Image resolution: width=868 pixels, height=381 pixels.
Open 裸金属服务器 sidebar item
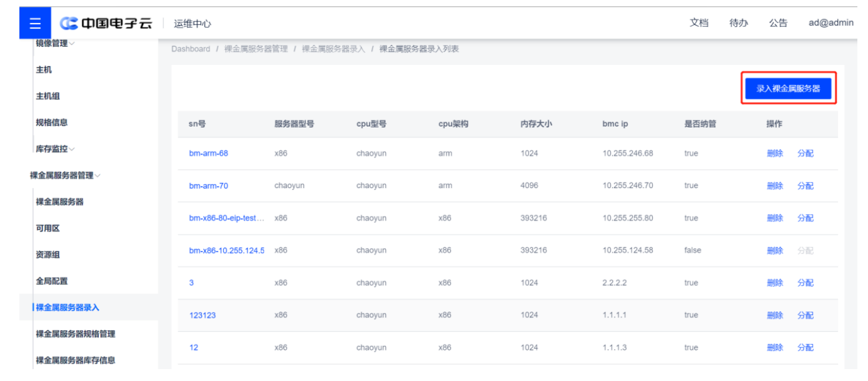pyautogui.click(x=60, y=202)
